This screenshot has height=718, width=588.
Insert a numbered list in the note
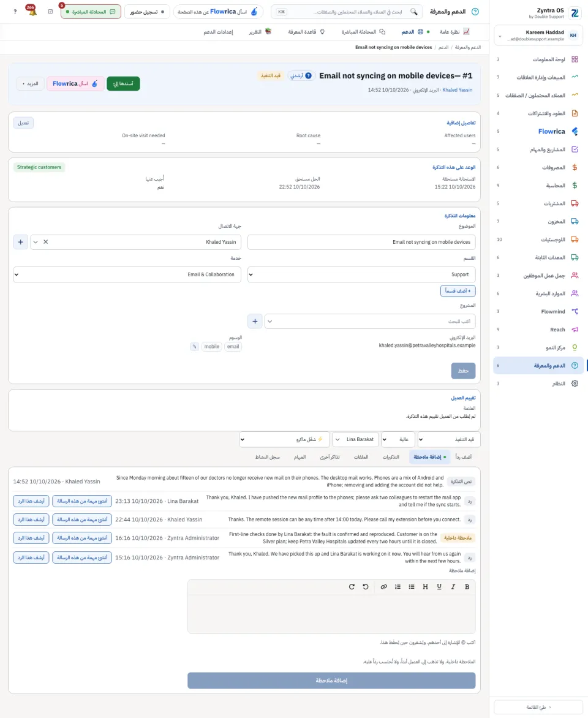click(398, 586)
